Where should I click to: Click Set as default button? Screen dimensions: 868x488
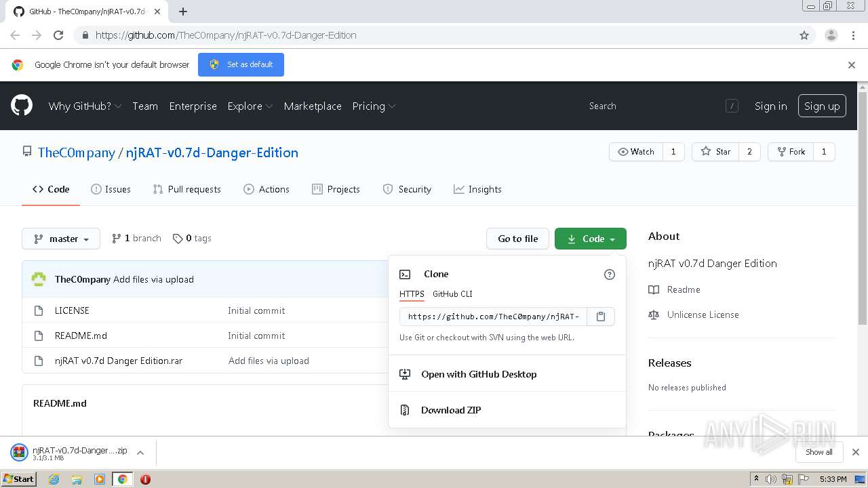click(241, 65)
